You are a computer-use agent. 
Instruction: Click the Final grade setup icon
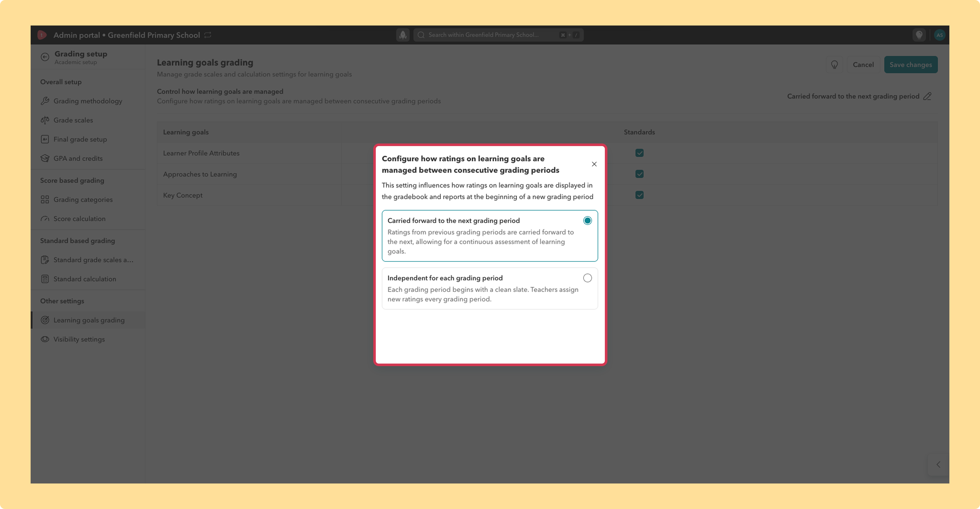pyautogui.click(x=45, y=139)
